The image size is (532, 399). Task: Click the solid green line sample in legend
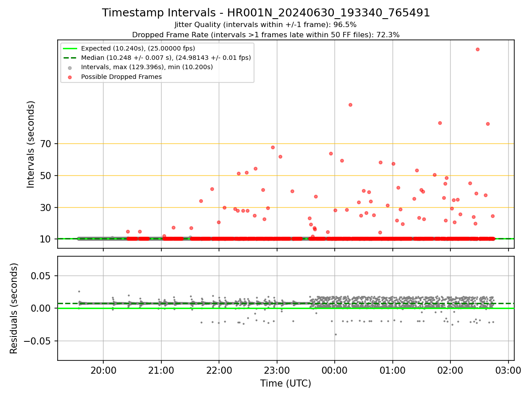(x=70, y=48)
